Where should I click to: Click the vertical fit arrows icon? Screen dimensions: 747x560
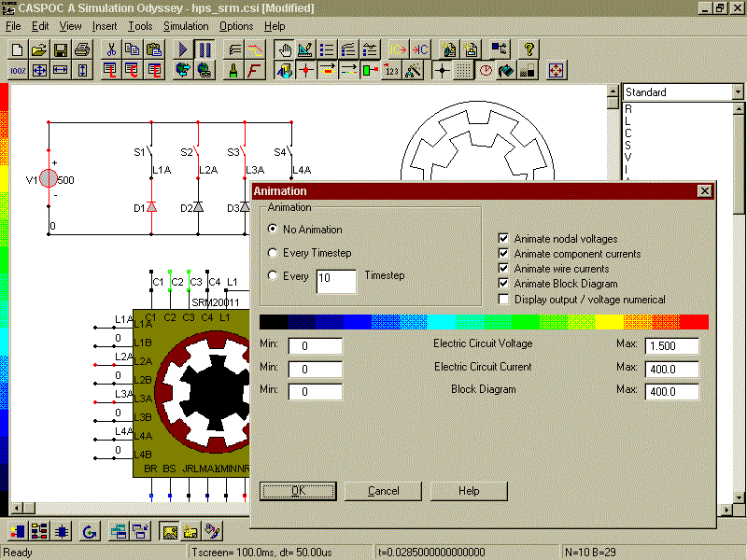click(82, 71)
